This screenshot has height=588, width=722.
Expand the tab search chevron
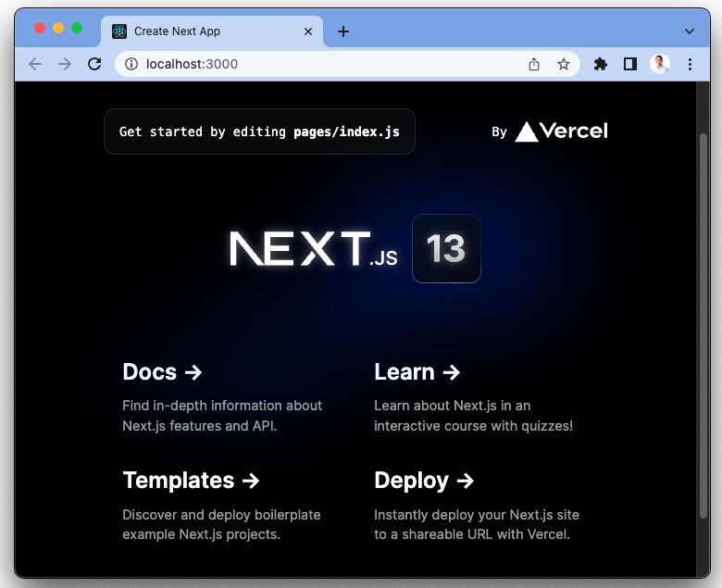click(689, 31)
